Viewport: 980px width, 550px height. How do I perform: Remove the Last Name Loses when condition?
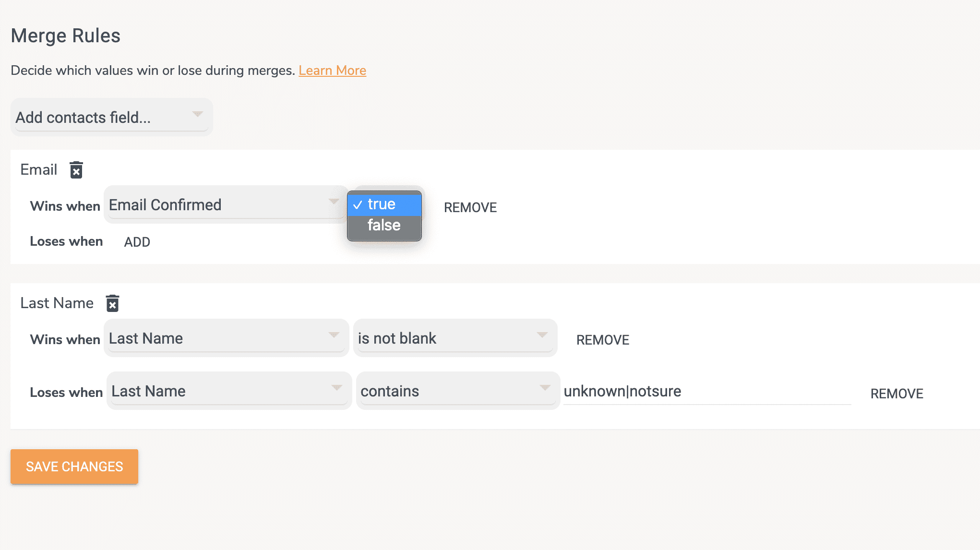(896, 394)
